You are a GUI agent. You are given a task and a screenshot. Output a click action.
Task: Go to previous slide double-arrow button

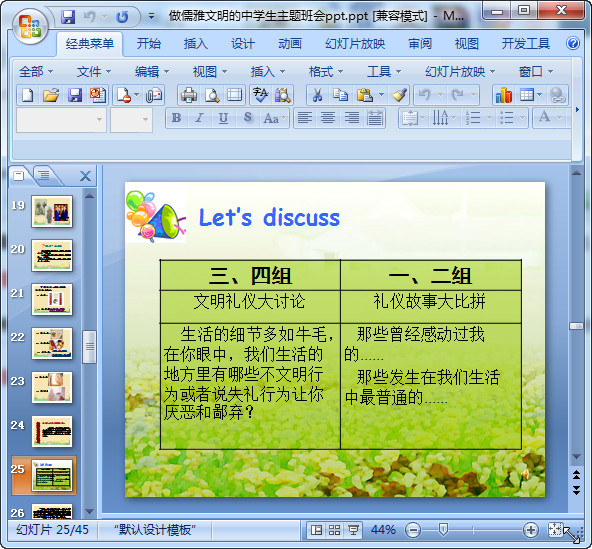point(576,474)
